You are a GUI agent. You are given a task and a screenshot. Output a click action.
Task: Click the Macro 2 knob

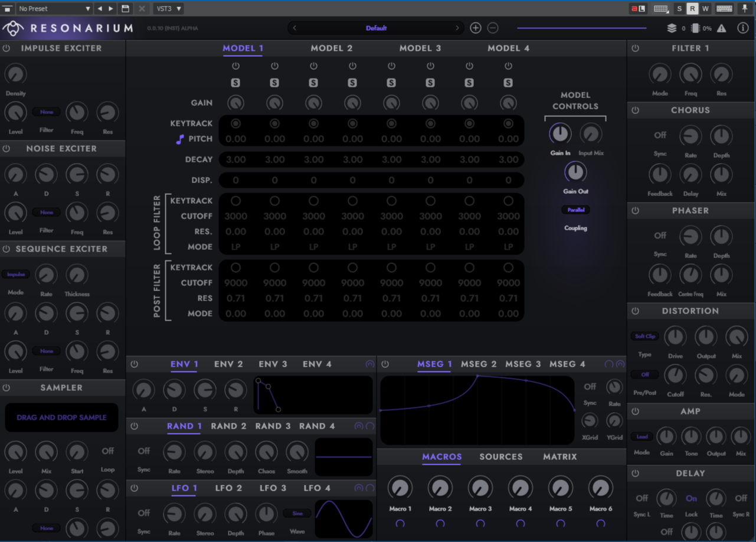[x=440, y=488]
